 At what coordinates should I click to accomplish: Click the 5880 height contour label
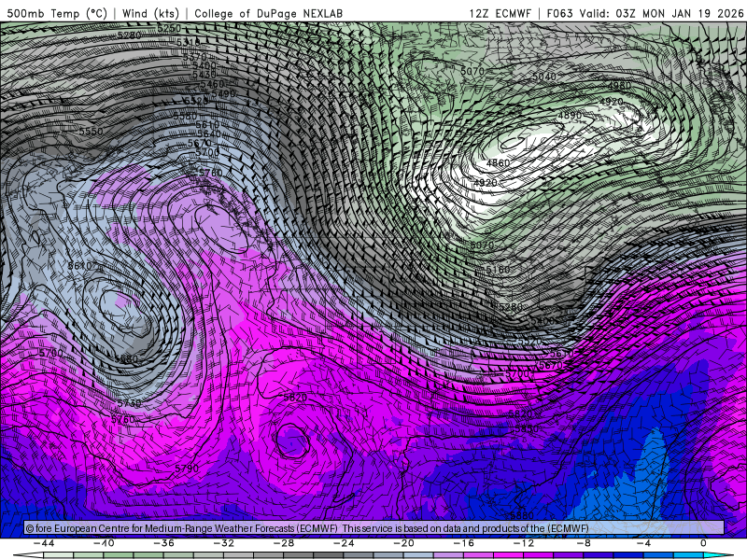[522, 516]
